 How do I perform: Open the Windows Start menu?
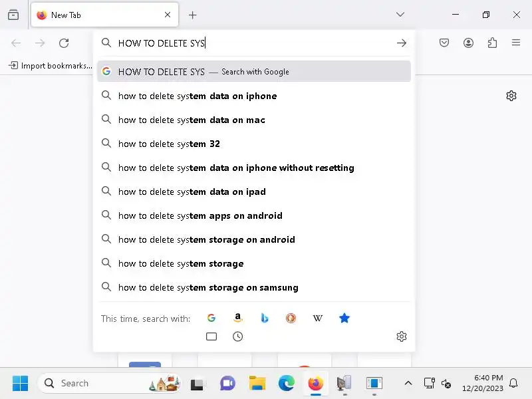[x=21, y=384]
